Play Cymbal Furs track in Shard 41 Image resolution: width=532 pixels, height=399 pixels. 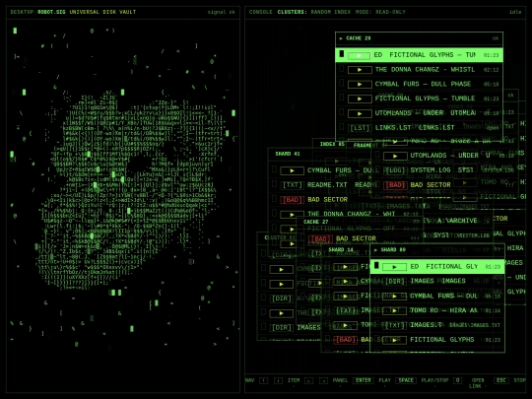[x=292, y=171]
